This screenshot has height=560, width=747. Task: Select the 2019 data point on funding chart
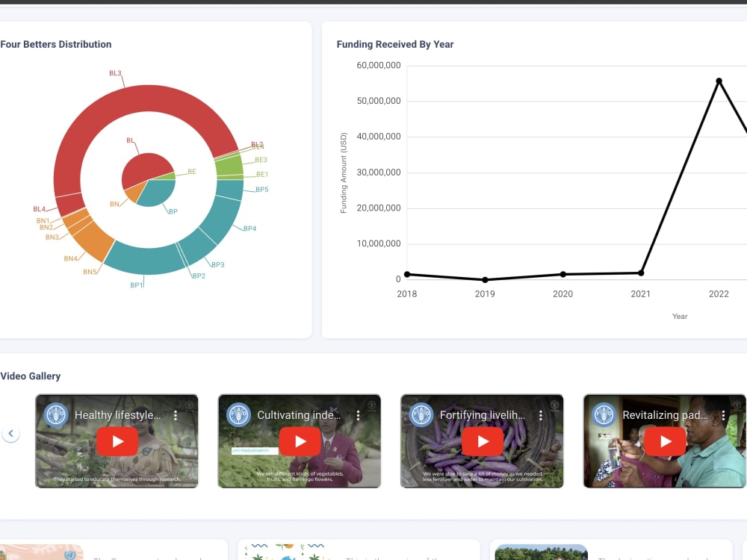(485, 280)
